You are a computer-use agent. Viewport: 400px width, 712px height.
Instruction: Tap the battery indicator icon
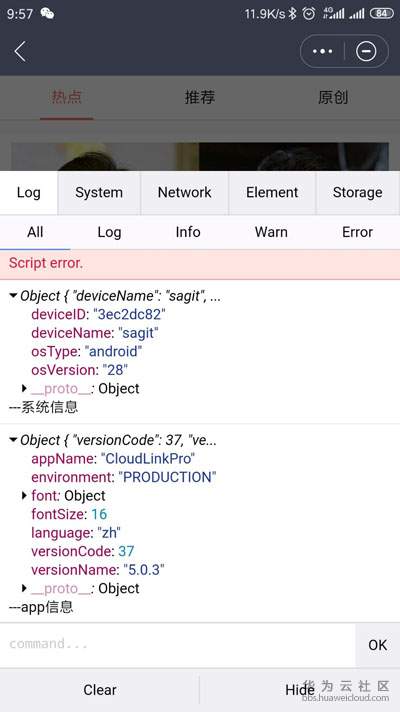tap(381, 14)
